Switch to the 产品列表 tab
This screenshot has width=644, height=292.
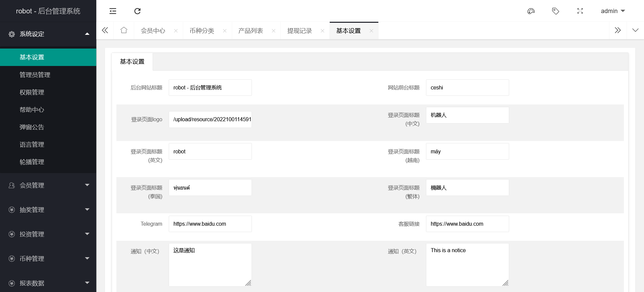point(251,31)
